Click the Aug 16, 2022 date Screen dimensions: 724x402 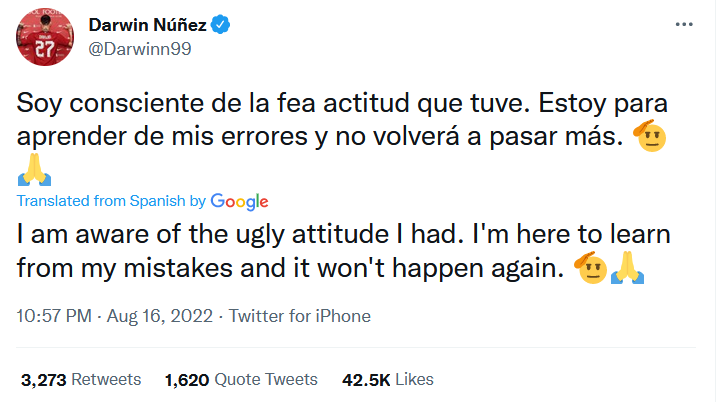[161, 316]
